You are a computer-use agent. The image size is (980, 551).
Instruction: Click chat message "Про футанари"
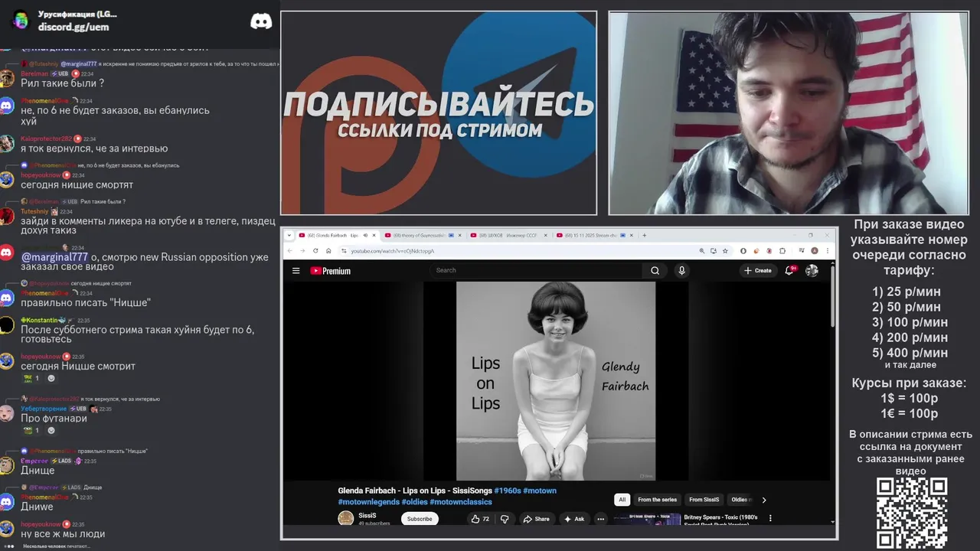[54, 419]
